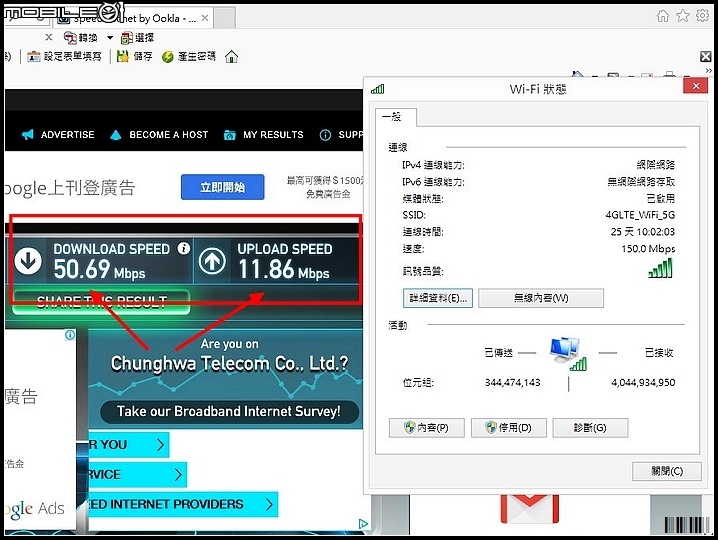Click the 儲存 save toolbar item
Viewport: 718px width, 540px height.
134,56
